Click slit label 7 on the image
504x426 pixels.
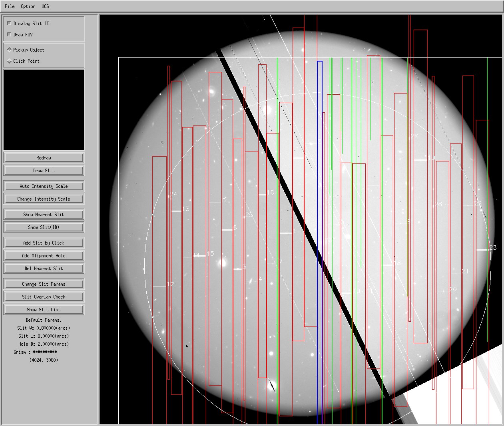281,261
